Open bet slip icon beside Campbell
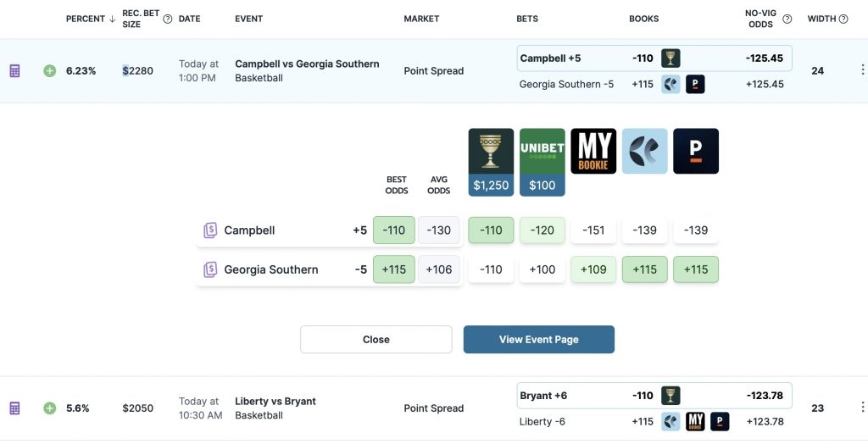 (x=210, y=230)
